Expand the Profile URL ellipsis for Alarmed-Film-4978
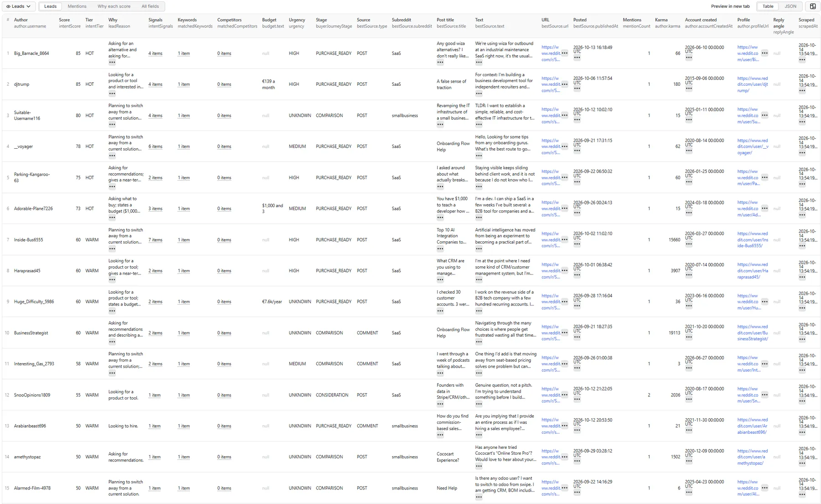821x504 pixels. click(765, 488)
